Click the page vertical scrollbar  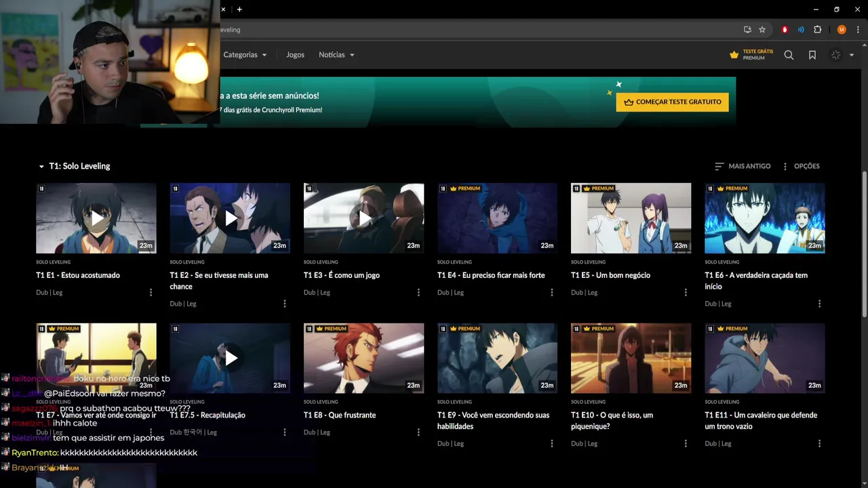tap(864, 244)
